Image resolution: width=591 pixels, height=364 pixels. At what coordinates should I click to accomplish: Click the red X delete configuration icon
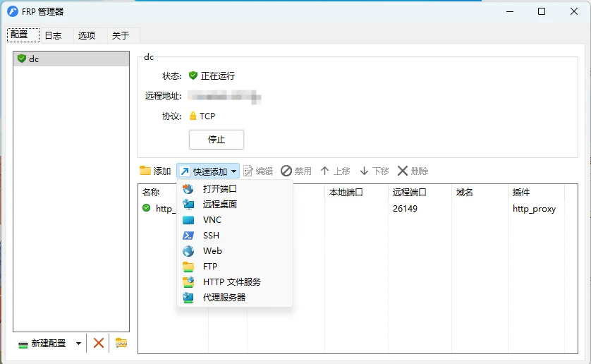pyautogui.click(x=99, y=344)
